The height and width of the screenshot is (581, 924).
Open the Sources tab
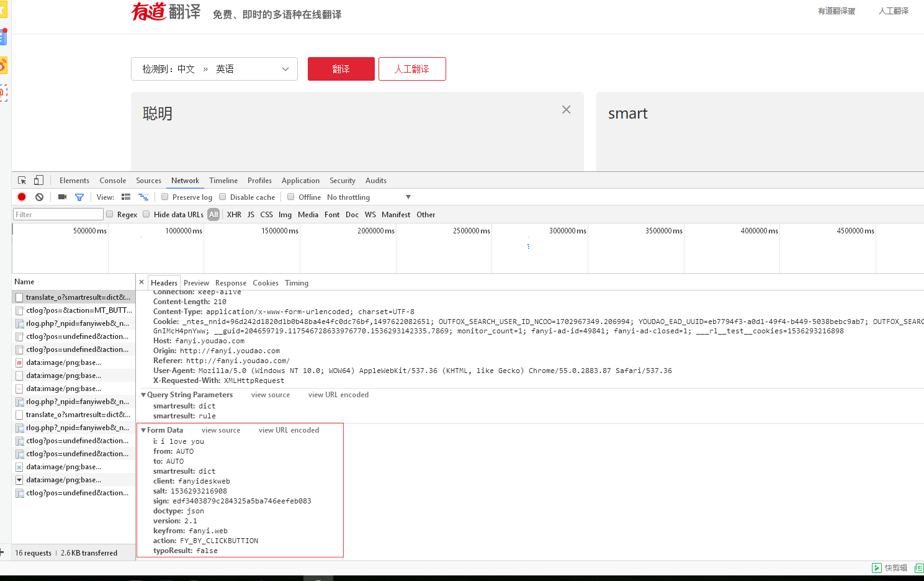click(149, 181)
